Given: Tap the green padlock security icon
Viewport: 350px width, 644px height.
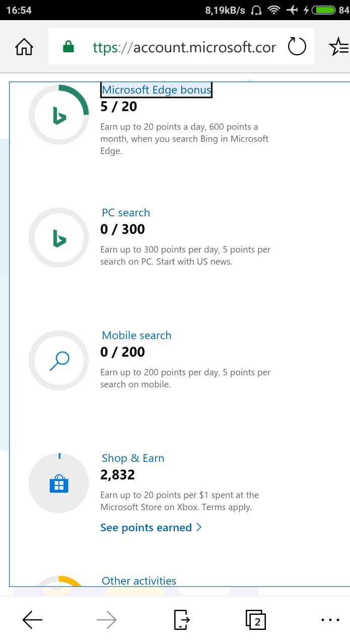Looking at the screenshot, I should (x=68, y=47).
